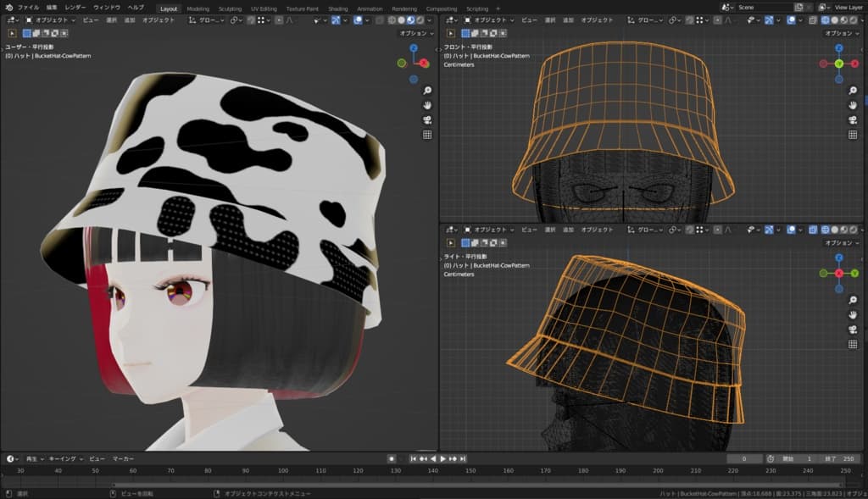The width and height of the screenshot is (868, 499).
Task: Switch to the UV Editing workspace tab
Action: tap(264, 8)
